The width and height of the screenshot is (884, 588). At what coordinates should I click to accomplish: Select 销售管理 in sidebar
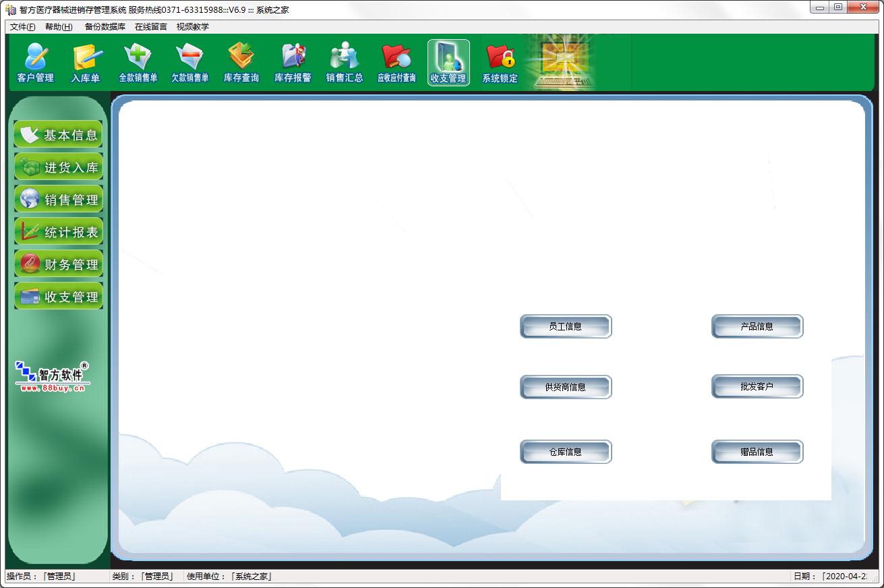point(59,200)
